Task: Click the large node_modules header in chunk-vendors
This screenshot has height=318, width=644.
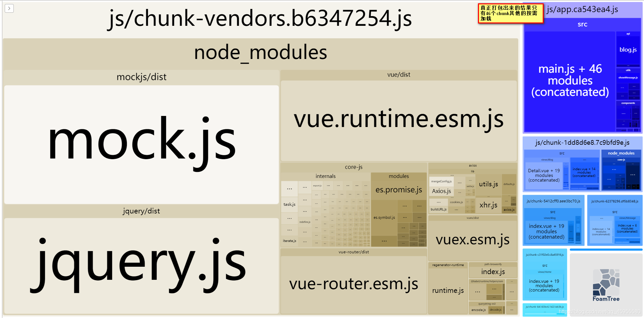Action: [x=260, y=53]
